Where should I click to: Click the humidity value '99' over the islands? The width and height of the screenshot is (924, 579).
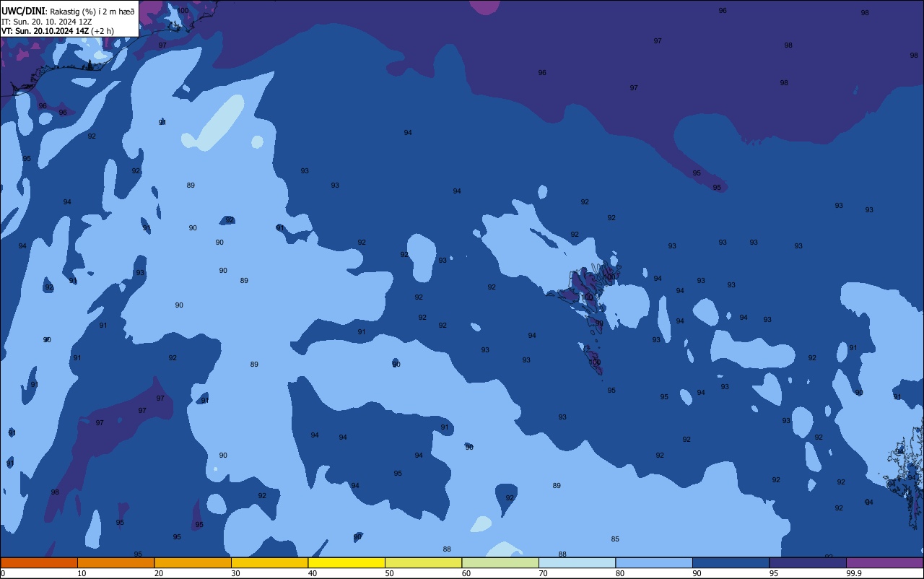(599, 323)
